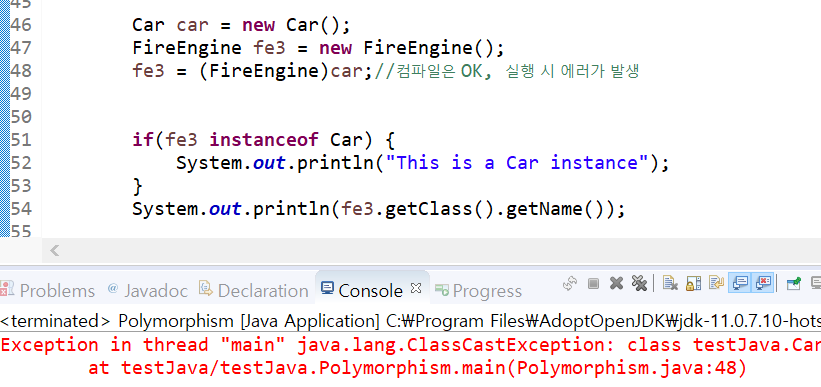
Task: Open the stack trace link Polymorphism.java:48
Action: tap(626, 368)
